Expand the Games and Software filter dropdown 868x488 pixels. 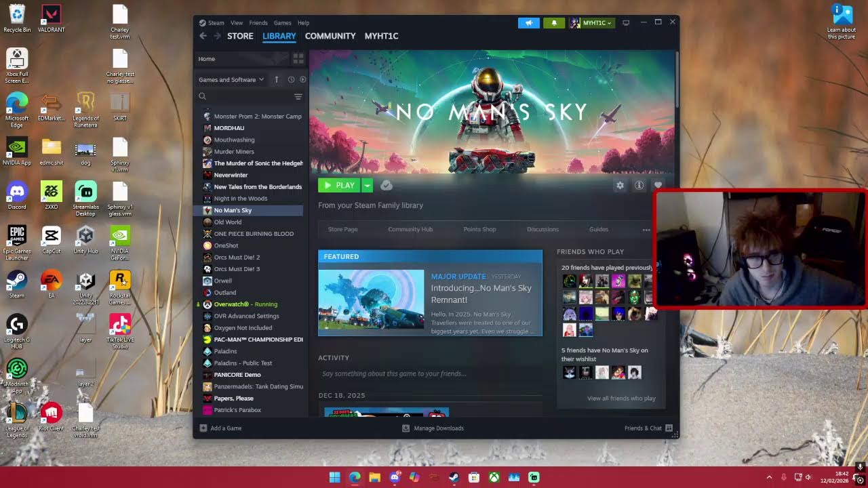point(231,79)
